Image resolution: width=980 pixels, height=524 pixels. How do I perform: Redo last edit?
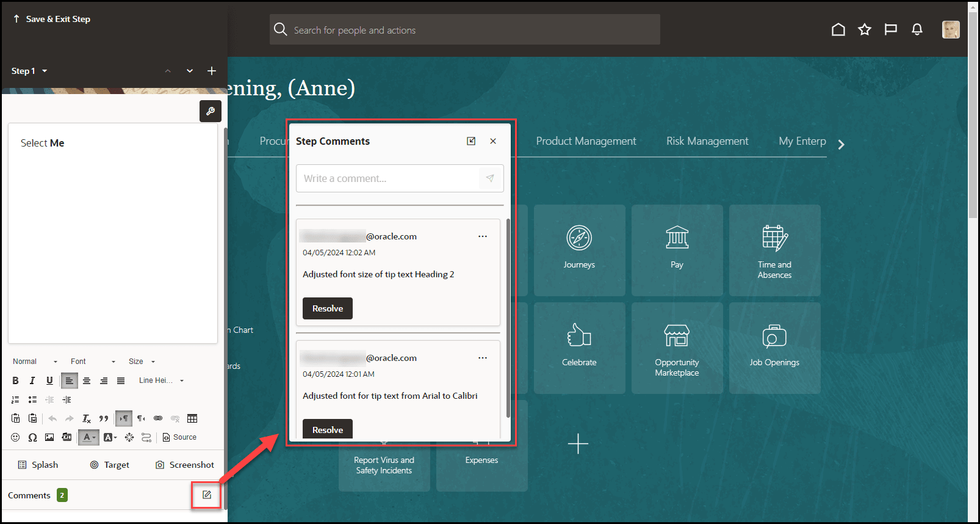click(x=70, y=418)
